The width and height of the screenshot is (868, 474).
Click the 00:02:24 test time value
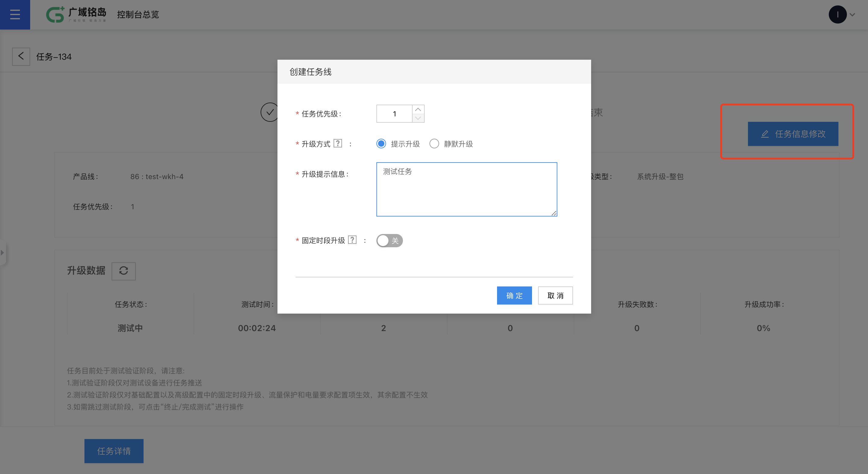[257, 328]
